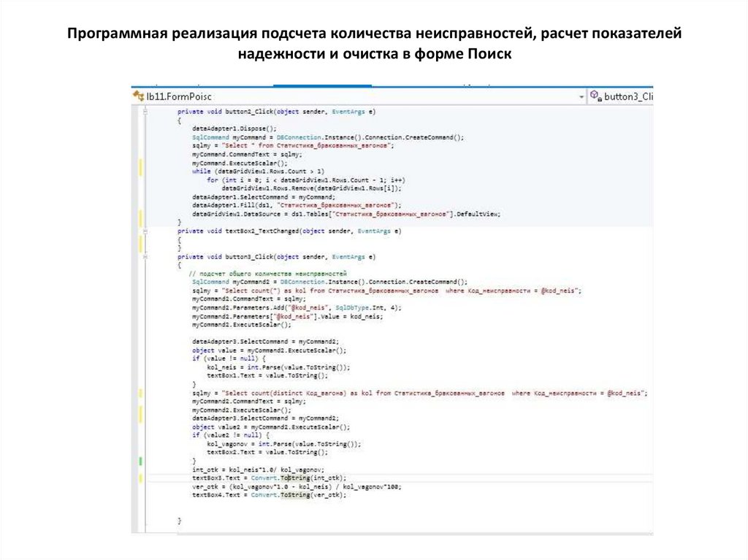The image size is (748, 560).
Task: Click the 'myCommand2.Parameters.Add' line
Action: point(297,307)
